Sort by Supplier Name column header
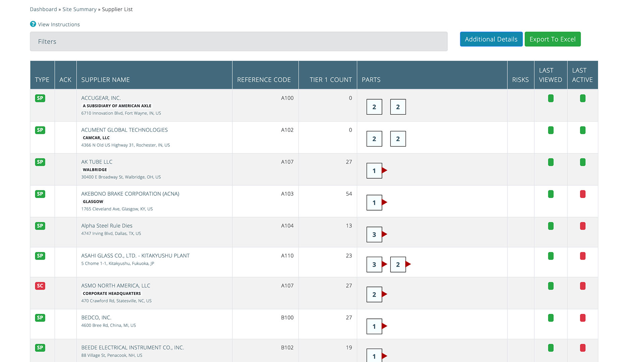Viewport: 644px width, 362px height. pos(105,80)
